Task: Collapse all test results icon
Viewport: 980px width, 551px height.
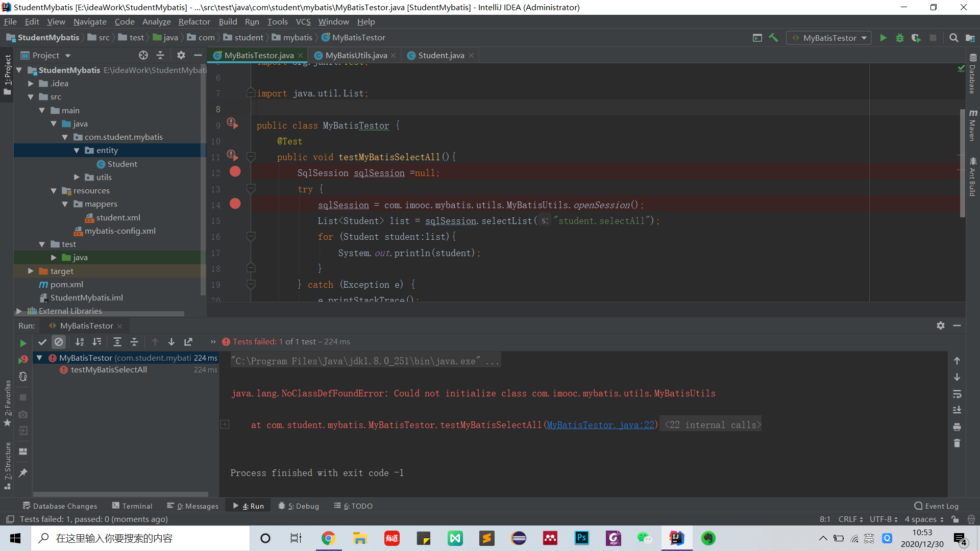Action: (134, 342)
